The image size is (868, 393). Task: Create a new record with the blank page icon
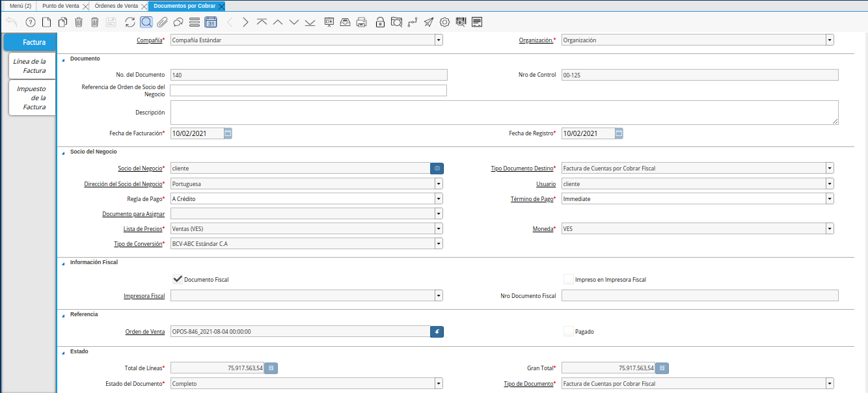(46, 22)
